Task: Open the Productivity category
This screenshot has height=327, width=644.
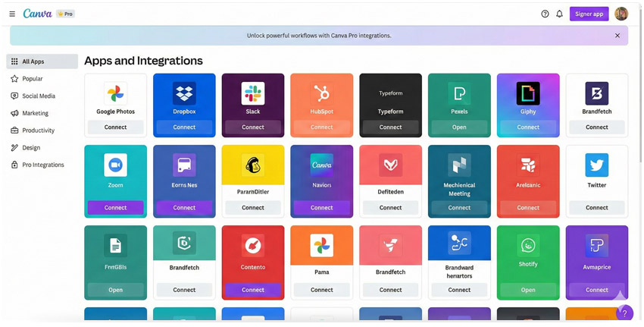Action: [x=42, y=130]
